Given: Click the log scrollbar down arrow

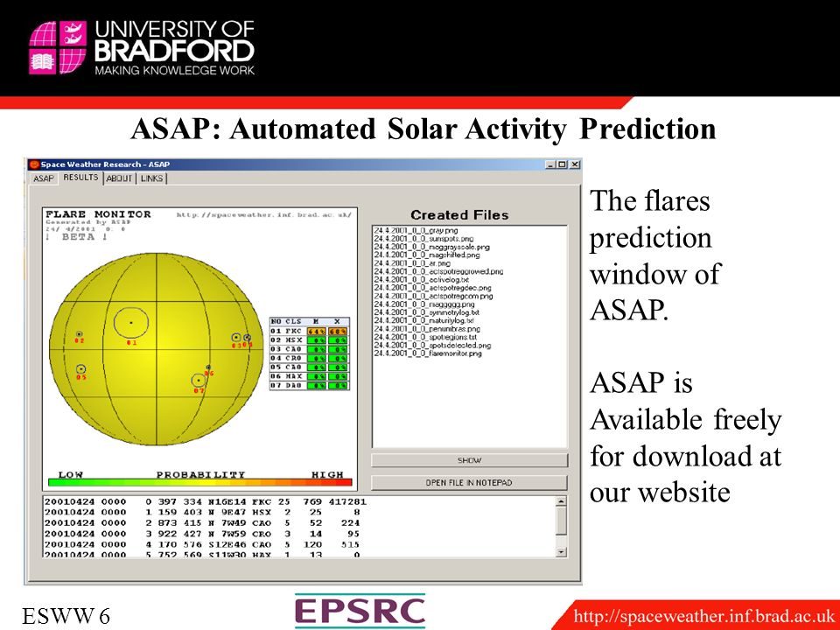Looking at the screenshot, I should tap(561, 552).
